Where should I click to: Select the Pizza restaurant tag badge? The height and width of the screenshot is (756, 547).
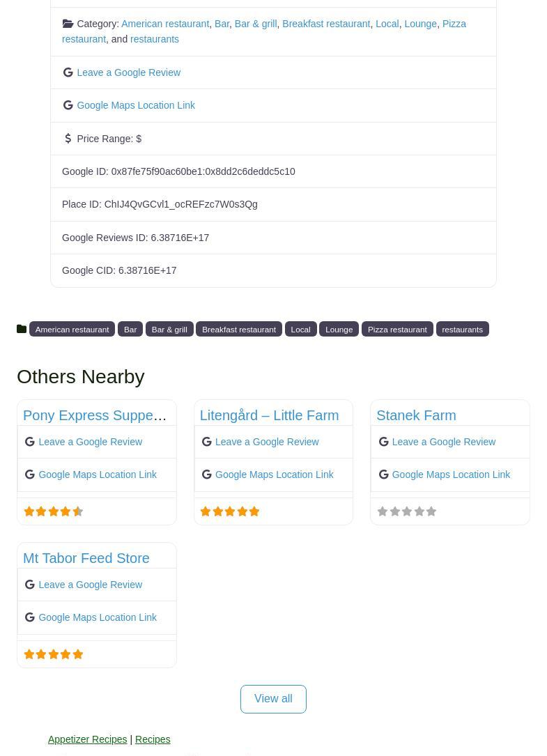click(x=397, y=330)
